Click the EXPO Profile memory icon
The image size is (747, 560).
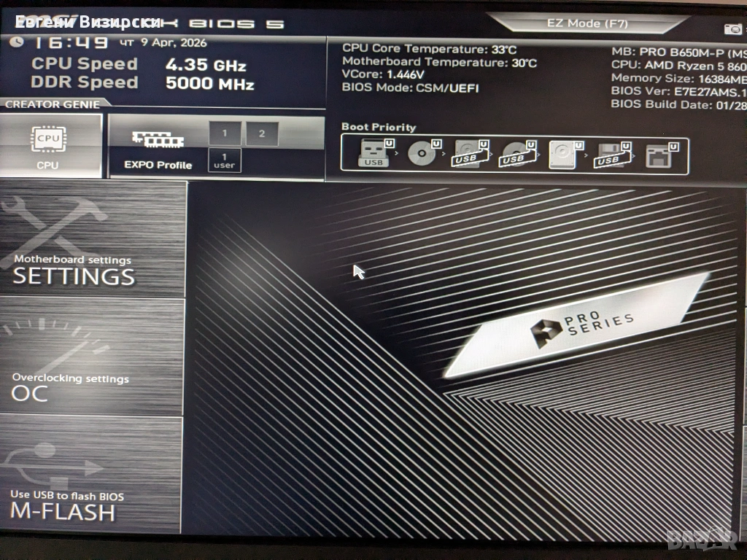click(158, 139)
